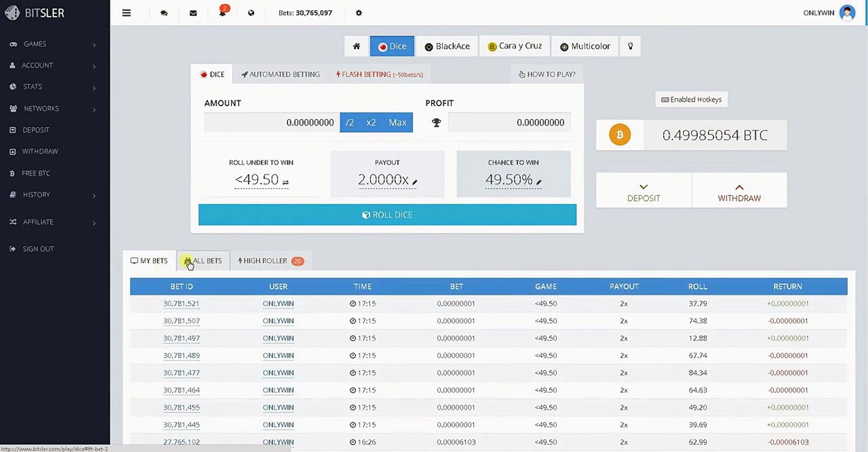Expand the Networks sidebar menu

click(53, 109)
